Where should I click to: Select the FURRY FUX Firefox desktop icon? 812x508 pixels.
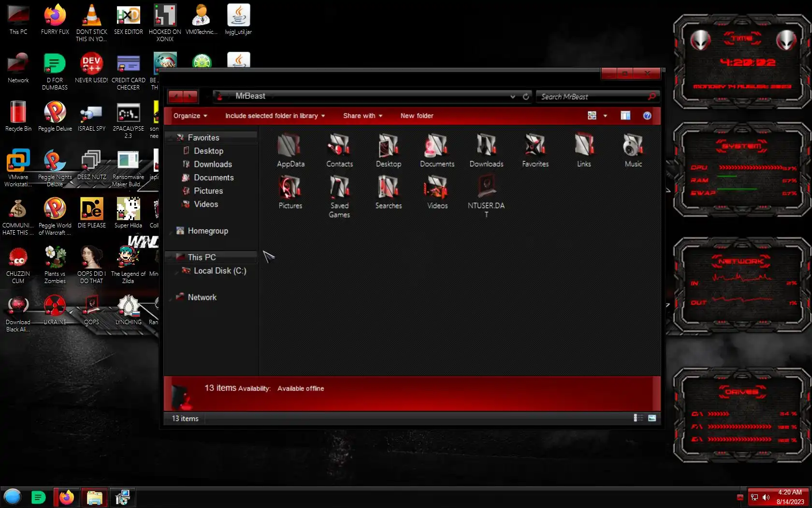click(x=55, y=19)
